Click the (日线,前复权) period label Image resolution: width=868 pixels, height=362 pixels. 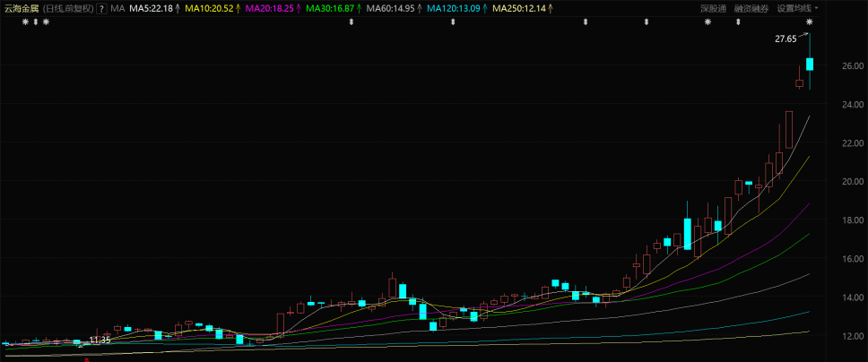click(68, 8)
